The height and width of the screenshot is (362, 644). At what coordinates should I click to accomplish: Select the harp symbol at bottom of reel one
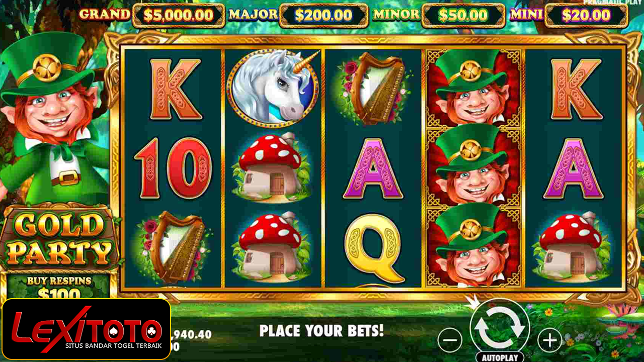(173, 246)
